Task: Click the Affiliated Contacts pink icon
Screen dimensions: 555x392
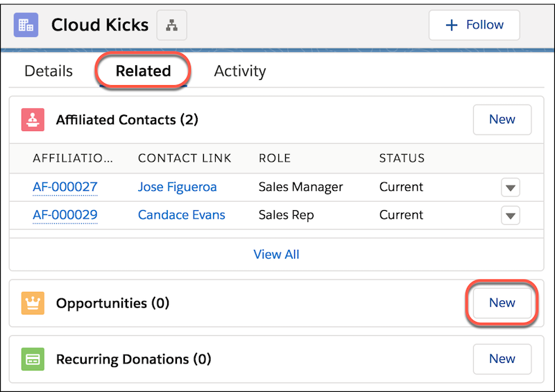Action: tap(33, 120)
